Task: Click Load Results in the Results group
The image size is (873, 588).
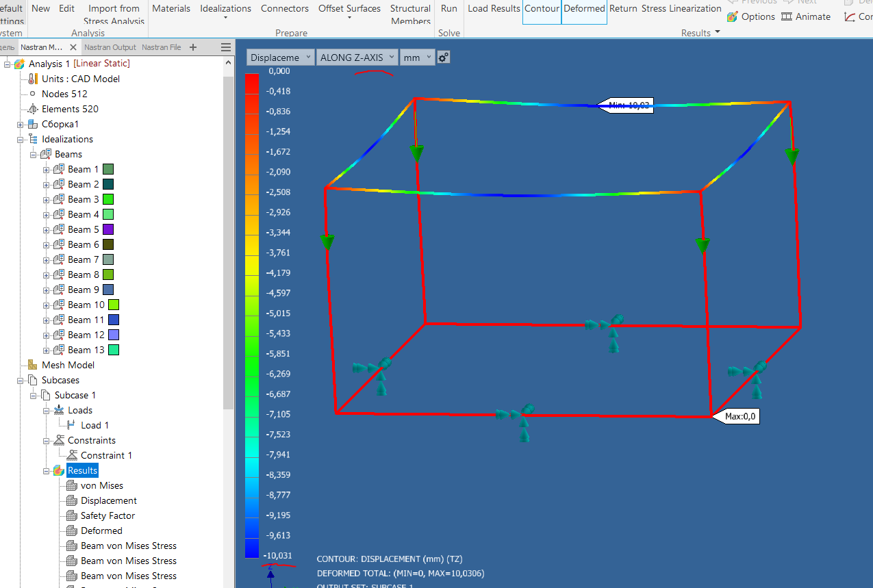Action: coord(493,8)
